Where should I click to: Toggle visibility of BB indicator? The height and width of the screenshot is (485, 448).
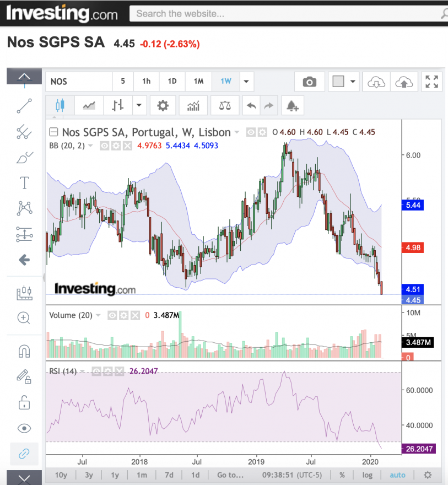coord(105,145)
